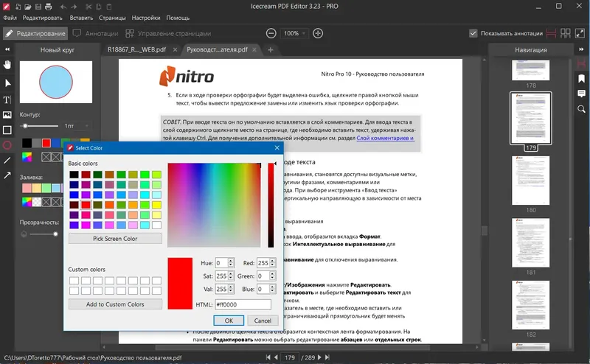This screenshot has height=364, width=590.
Task: Toggle the Показывать аннотации checkbox
Action: click(x=473, y=33)
